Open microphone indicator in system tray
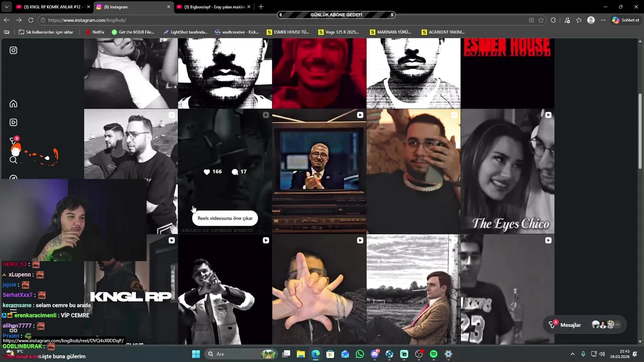 point(583,354)
